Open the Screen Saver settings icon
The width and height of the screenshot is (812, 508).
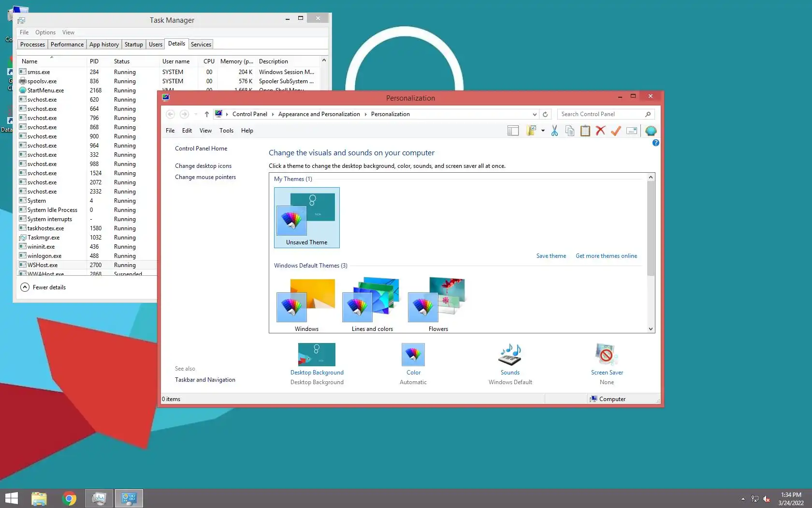[607, 355]
